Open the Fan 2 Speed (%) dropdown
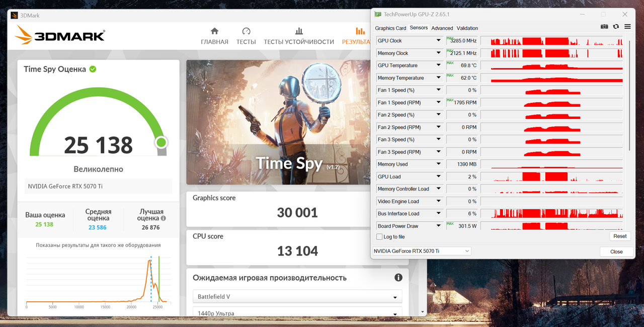 pyautogui.click(x=438, y=115)
